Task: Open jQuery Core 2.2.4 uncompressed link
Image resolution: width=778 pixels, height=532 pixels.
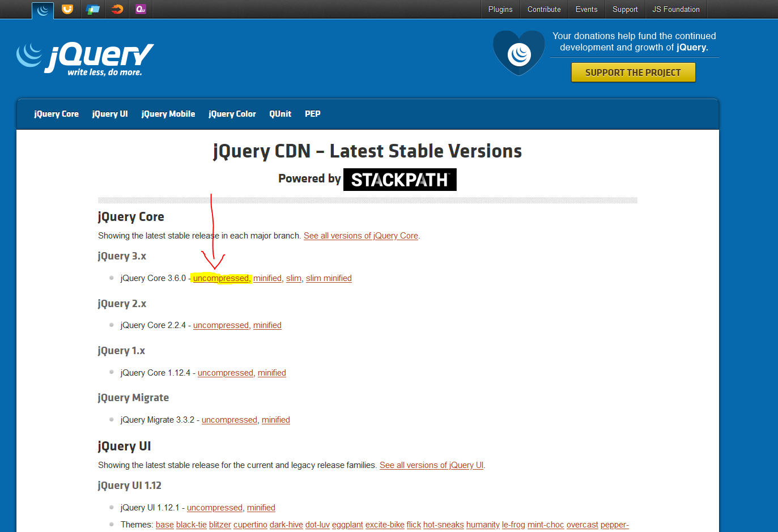Action: point(221,325)
